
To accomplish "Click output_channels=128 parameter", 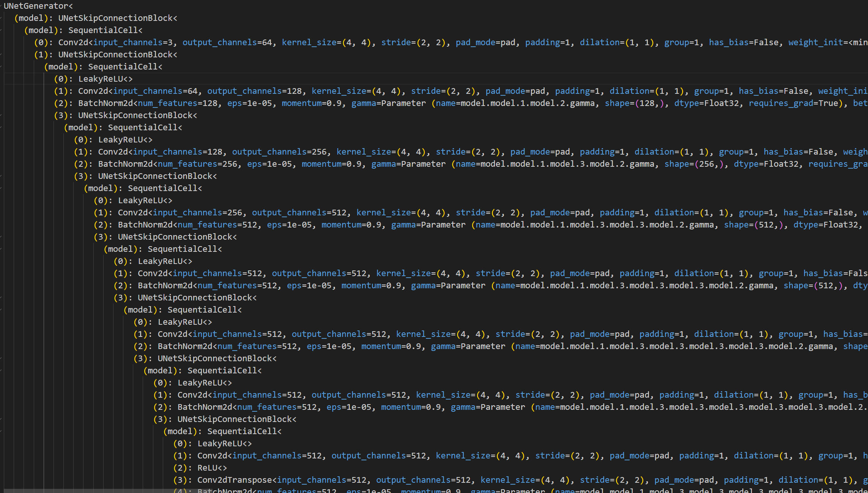I will tap(255, 91).
